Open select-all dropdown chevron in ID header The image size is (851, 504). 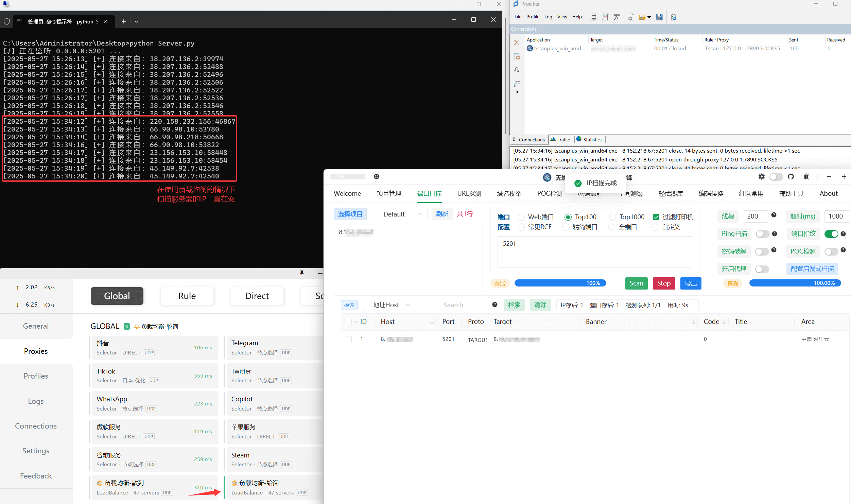point(355,322)
